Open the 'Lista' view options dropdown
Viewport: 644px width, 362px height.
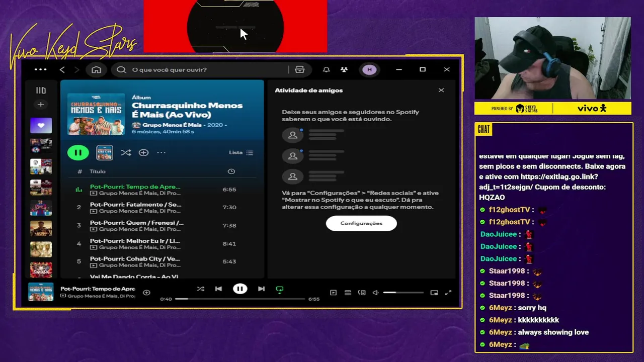point(241,152)
